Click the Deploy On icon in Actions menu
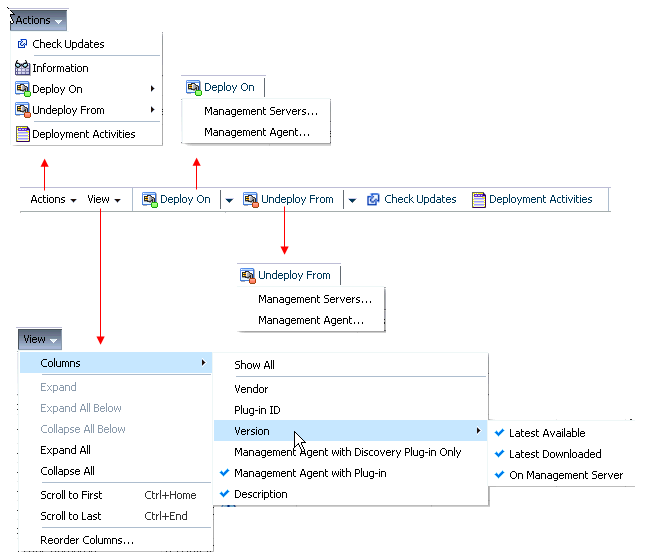The image size is (645, 558). [23, 89]
